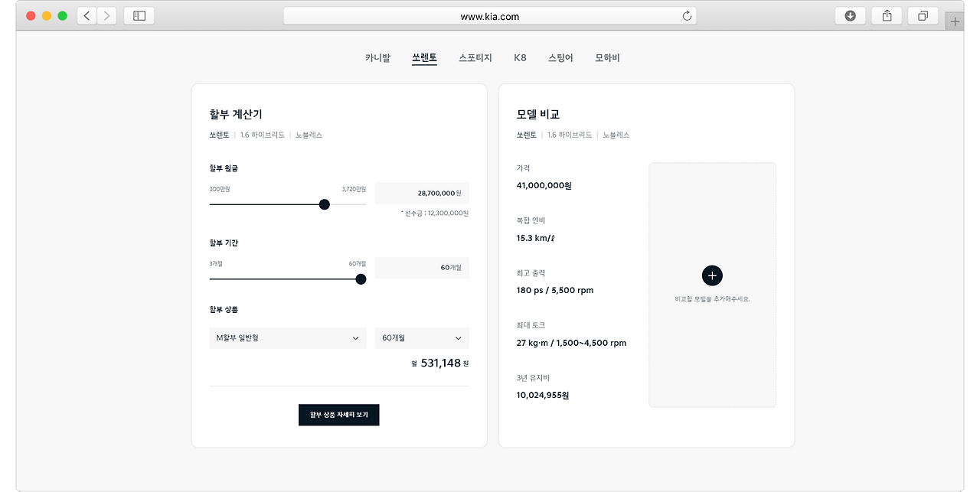Click the 3,720만원 maximum principal label
Image resolution: width=980 pixels, height=492 pixels.
point(354,189)
